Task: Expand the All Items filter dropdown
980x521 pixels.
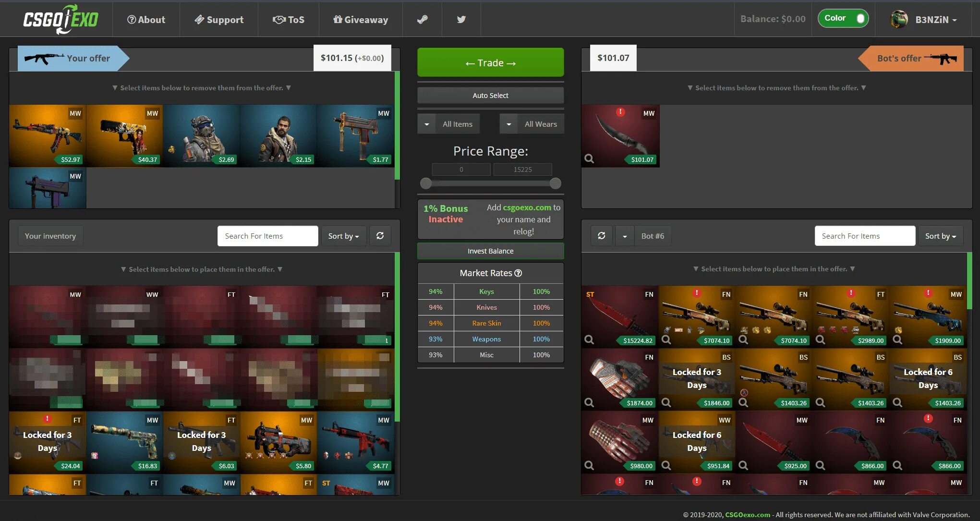Action: click(426, 124)
